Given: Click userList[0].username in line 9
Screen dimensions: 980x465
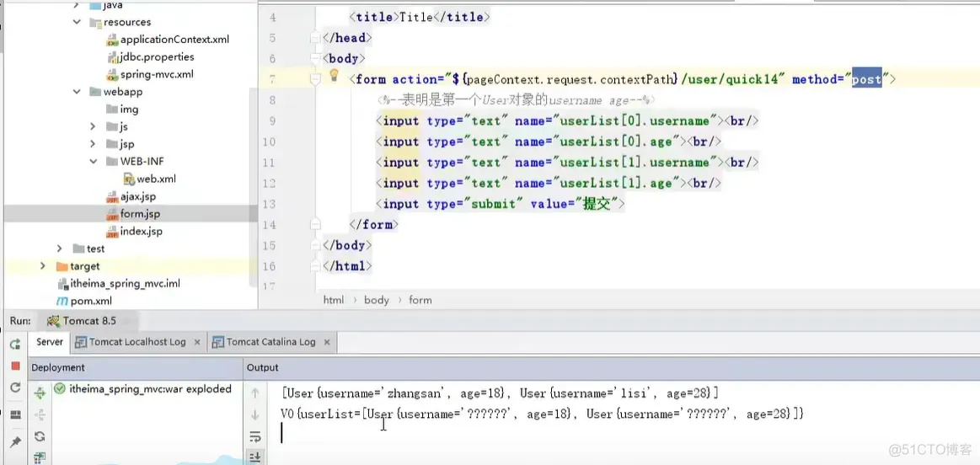Looking at the screenshot, I should coord(635,121).
